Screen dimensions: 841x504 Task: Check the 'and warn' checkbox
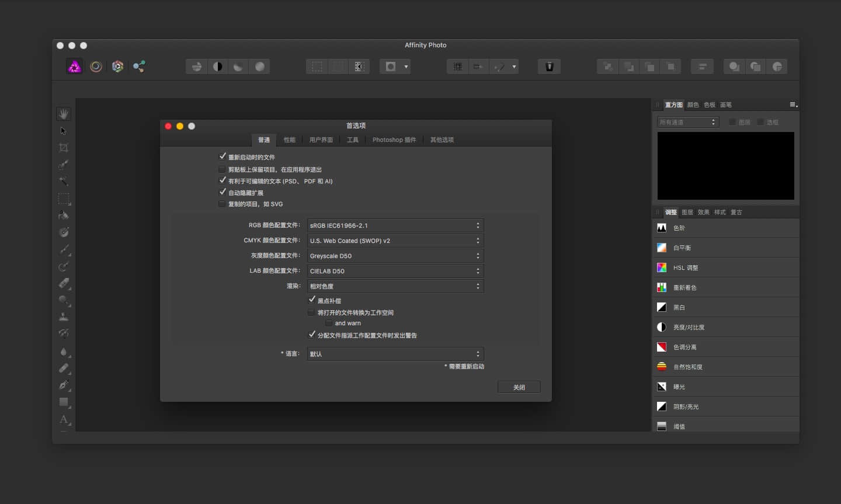329,323
